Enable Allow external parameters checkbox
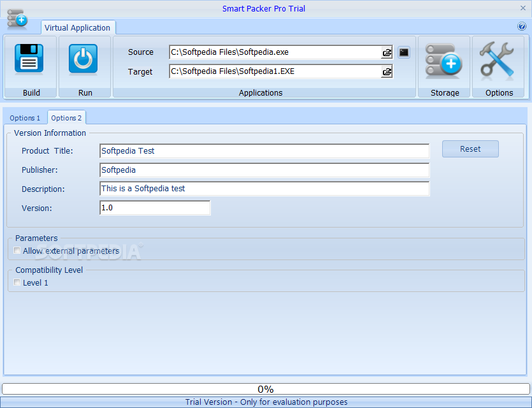Screen dimensions: 532x408 [x=17, y=251]
